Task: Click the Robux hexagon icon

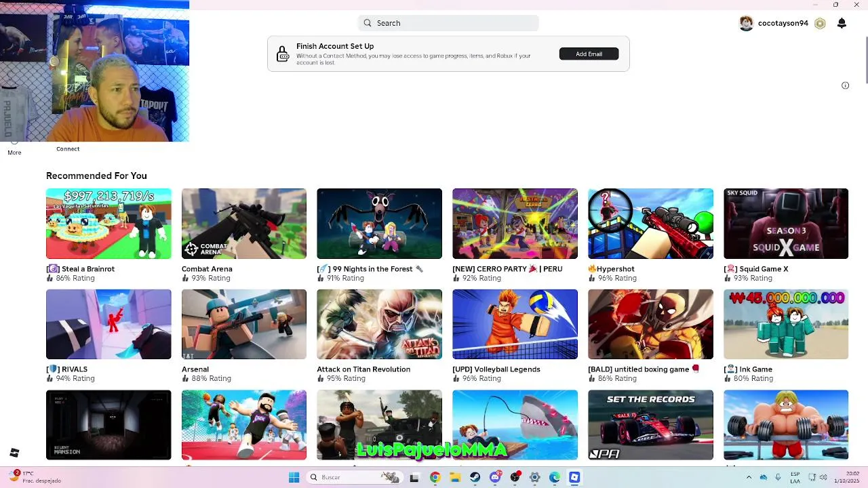Action: [x=820, y=23]
